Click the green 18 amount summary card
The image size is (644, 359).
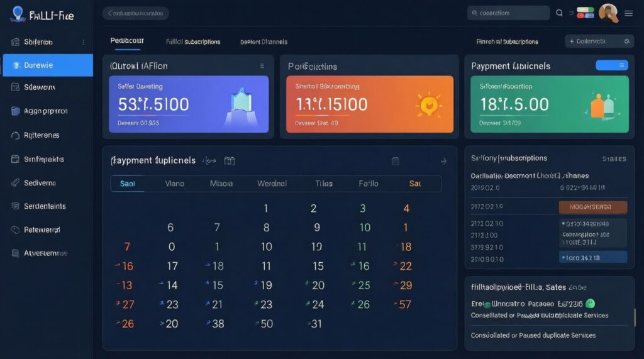[549, 104]
